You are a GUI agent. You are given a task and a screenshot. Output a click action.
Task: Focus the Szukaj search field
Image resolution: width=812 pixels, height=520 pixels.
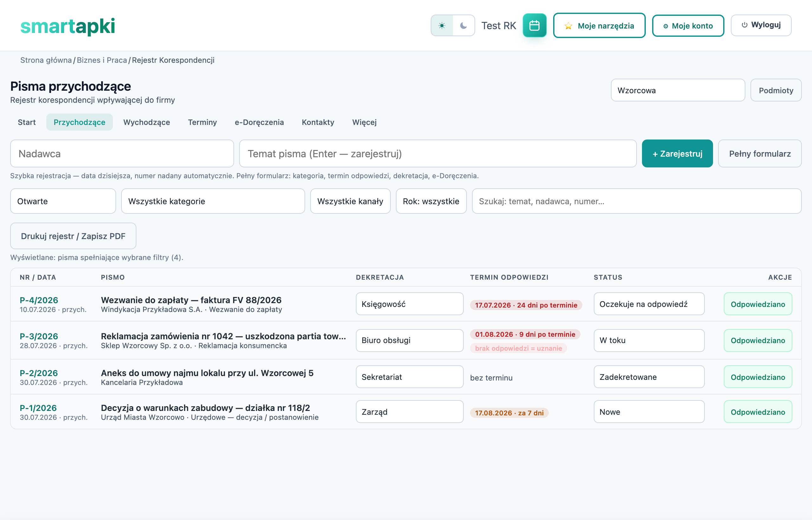[x=636, y=201]
